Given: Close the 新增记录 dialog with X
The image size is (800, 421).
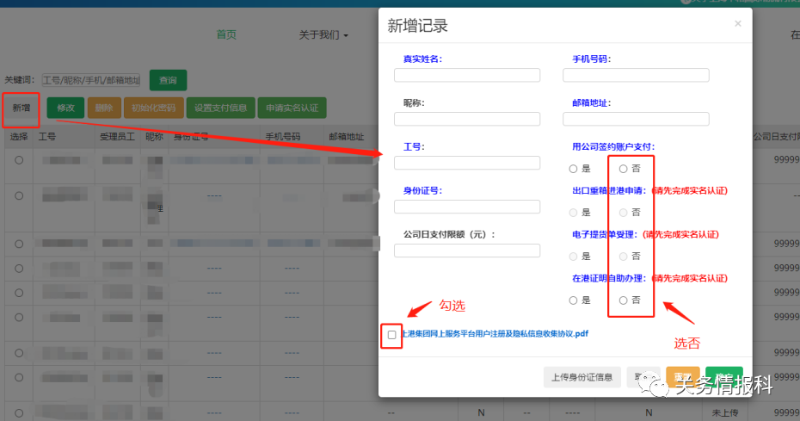Looking at the screenshot, I should point(738,23).
